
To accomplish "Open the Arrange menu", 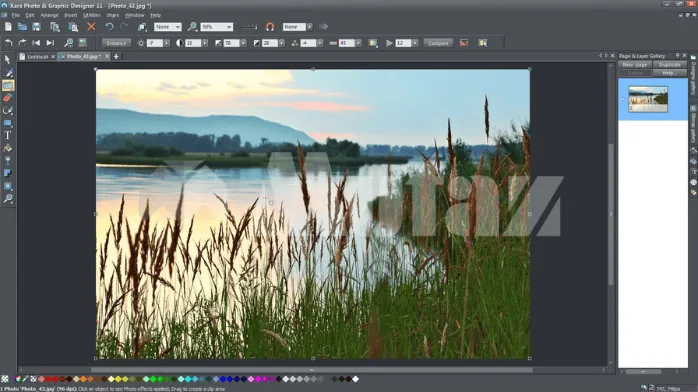I will [x=49, y=15].
